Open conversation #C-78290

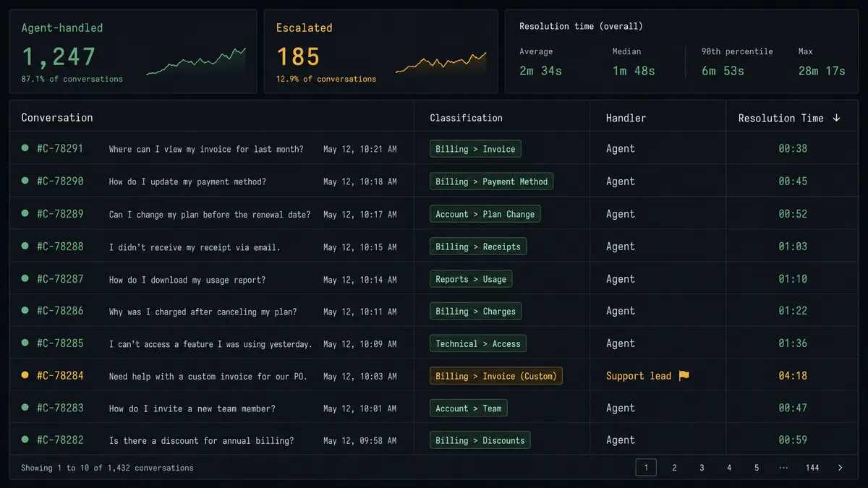[x=60, y=181]
